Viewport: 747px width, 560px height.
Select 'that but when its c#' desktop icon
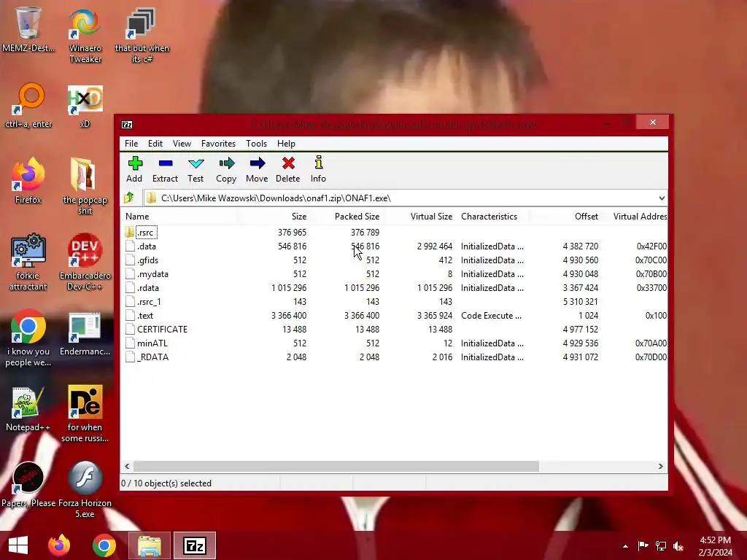(x=142, y=34)
